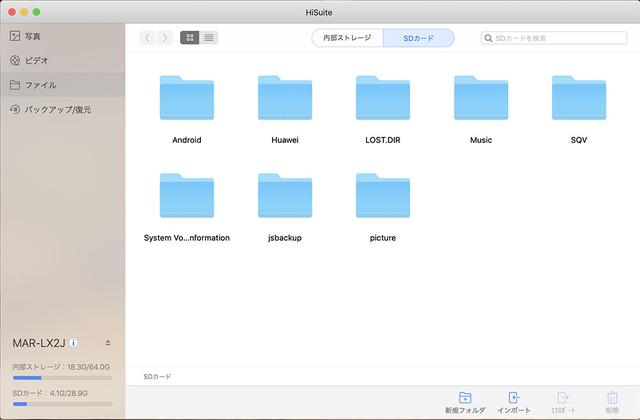The image size is (640, 420).
Task: Click the 内部ストレージ usage bar
Action: click(62, 378)
